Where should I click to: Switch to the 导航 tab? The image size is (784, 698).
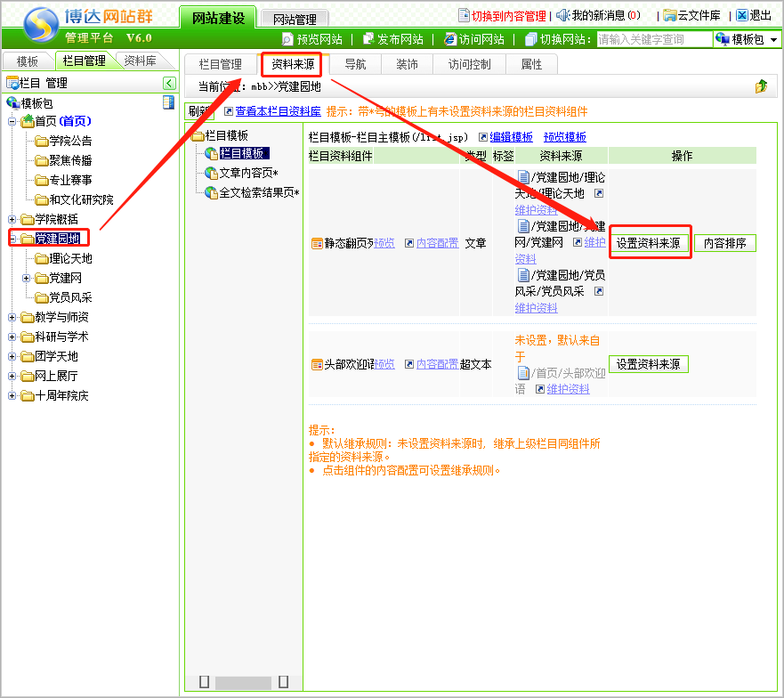(355, 64)
